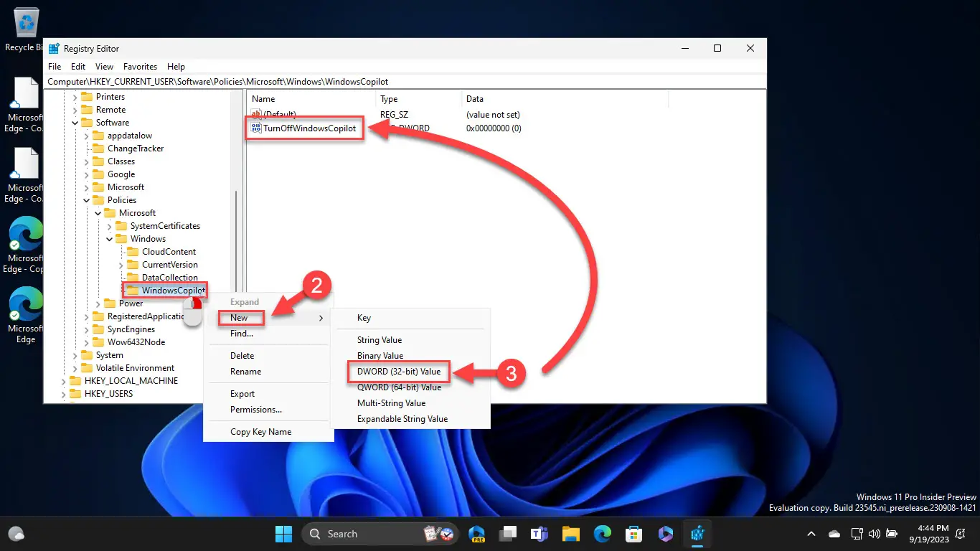Collapse the Software key

pos(75,123)
